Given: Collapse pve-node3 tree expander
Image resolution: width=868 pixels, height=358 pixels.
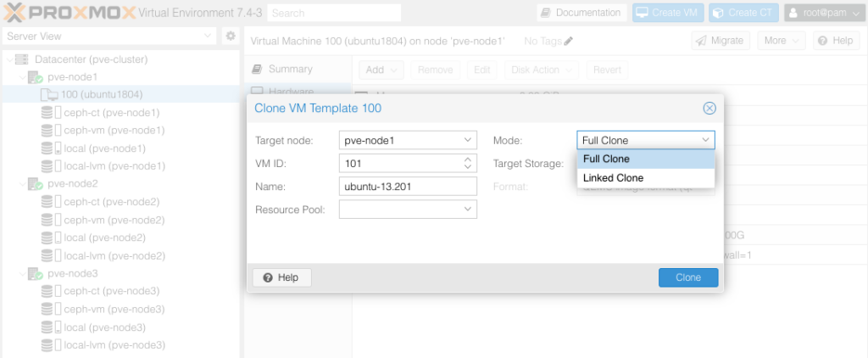Looking at the screenshot, I should [x=21, y=273].
